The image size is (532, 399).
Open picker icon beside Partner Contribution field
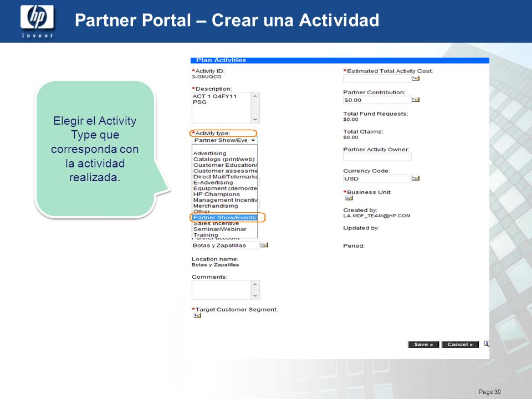(x=416, y=100)
